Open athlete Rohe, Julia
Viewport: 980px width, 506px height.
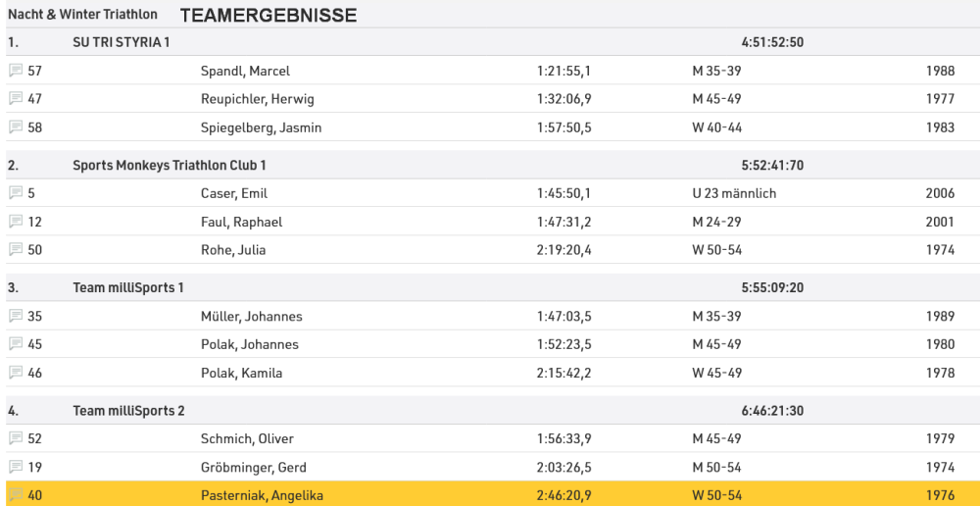tap(233, 250)
